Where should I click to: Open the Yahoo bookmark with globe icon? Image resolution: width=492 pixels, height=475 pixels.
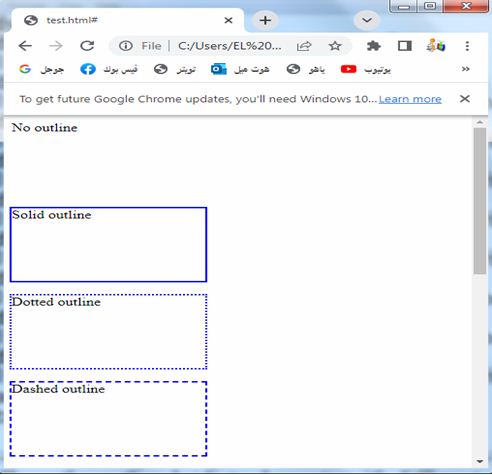(306, 69)
